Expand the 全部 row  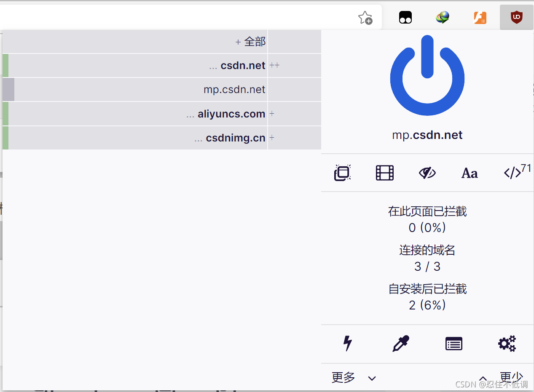(135, 41)
